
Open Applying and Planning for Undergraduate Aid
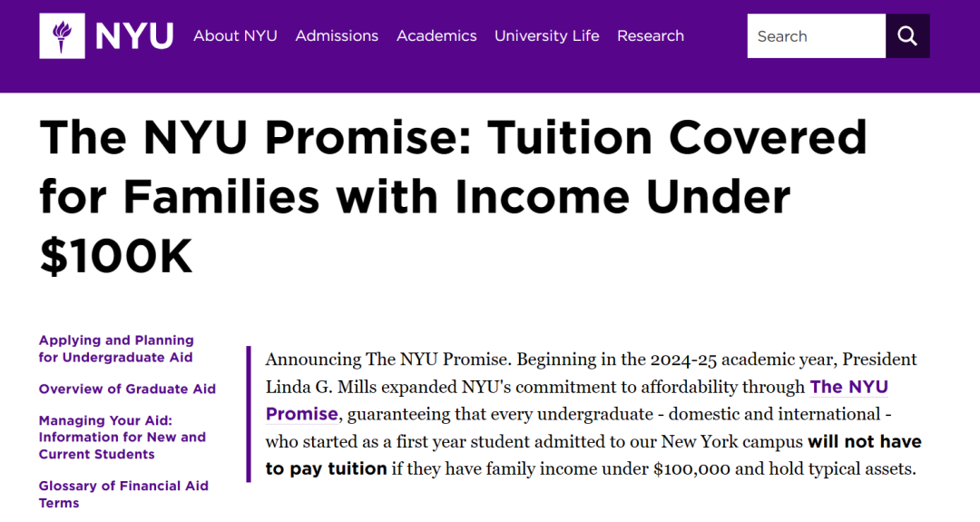(x=116, y=349)
